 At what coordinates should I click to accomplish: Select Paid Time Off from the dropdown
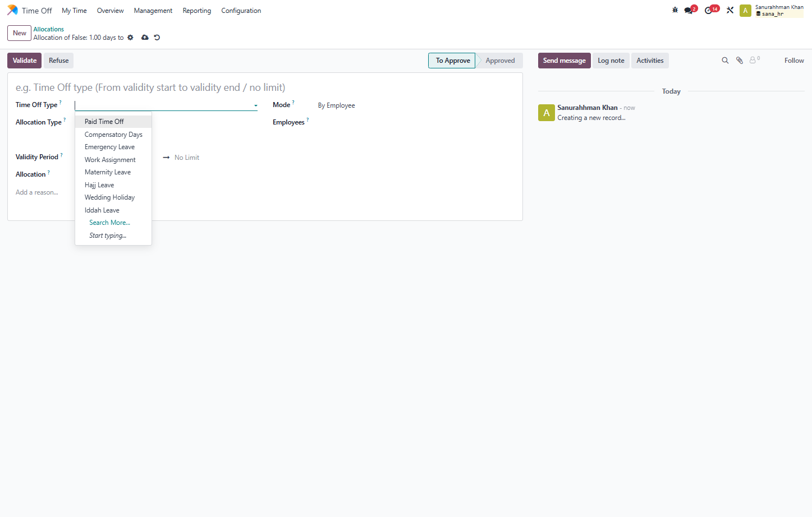click(113, 122)
